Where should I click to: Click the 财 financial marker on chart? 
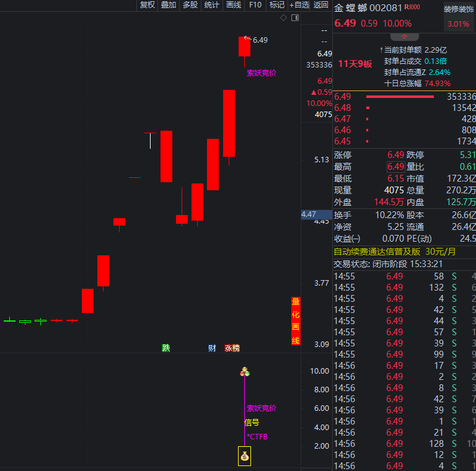click(x=212, y=348)
